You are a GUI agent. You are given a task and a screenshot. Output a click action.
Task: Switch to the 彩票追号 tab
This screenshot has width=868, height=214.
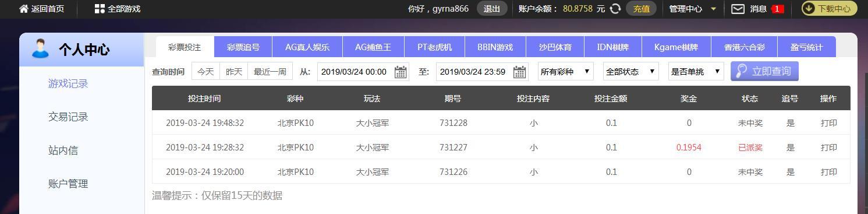243,47
